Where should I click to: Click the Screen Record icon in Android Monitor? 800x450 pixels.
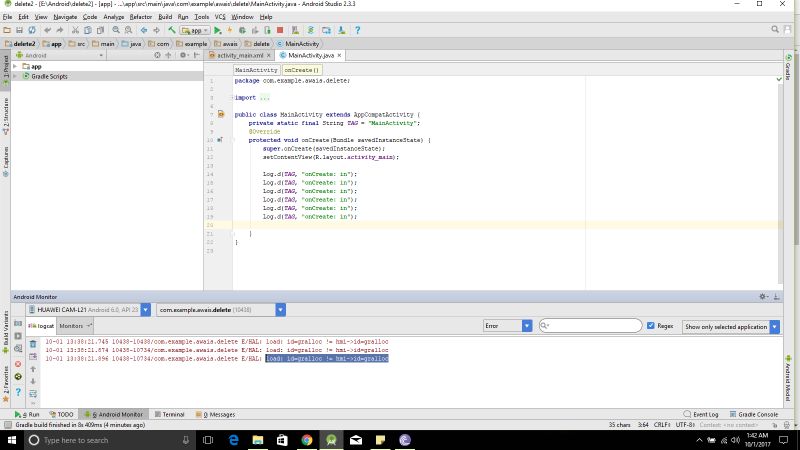pyautogui.click(x=18, y=336)
